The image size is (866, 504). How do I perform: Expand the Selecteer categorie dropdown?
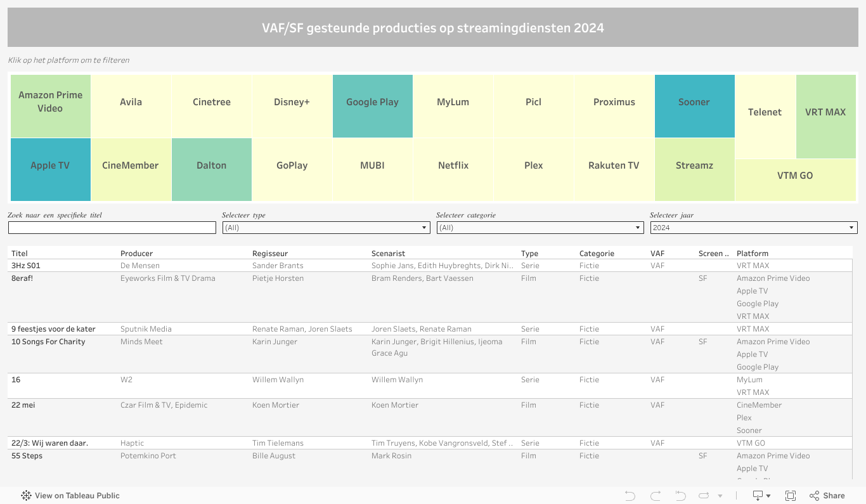(x=540, y=228)
